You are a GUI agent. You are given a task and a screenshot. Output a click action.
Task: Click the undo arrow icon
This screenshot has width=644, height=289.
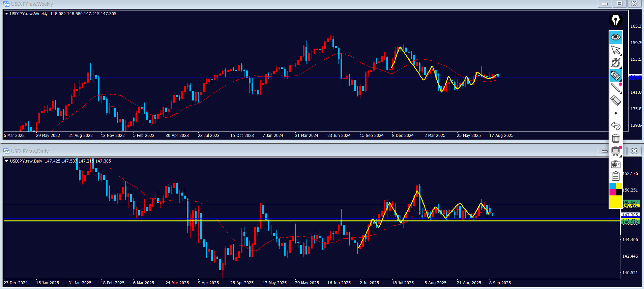[616, 126]
